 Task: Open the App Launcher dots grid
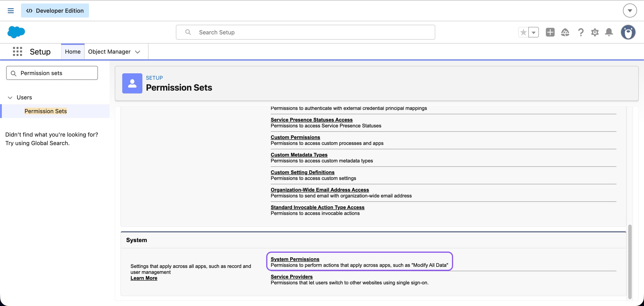coord(18,51)
